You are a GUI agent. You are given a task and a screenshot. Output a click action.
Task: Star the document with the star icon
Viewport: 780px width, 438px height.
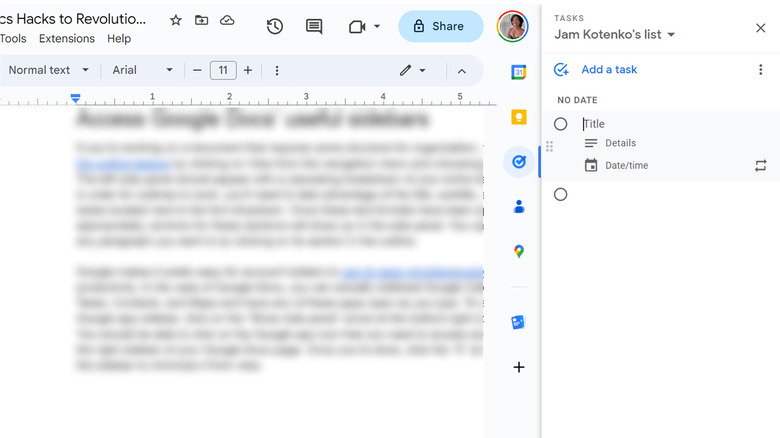tap(176, 20)
